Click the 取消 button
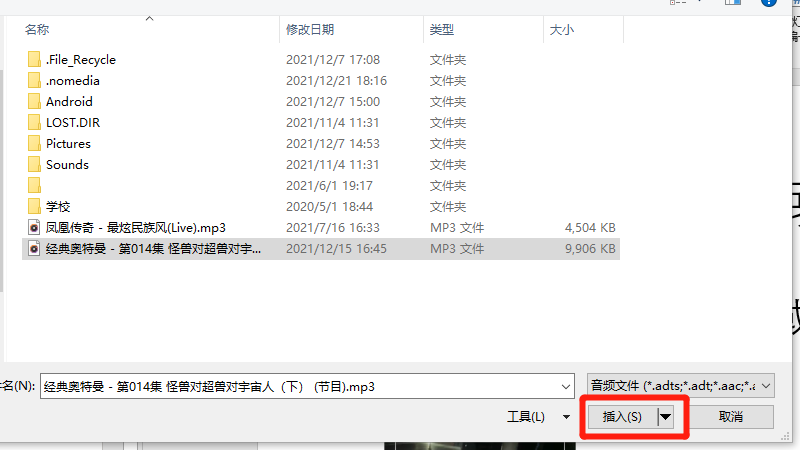 pyautogui.click(x=731, y=417)
